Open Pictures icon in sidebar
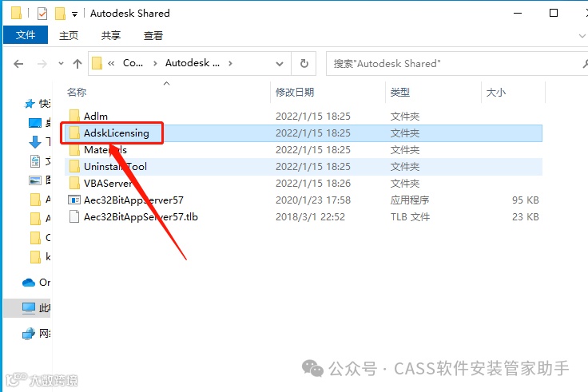 click(x=35, y=180)
